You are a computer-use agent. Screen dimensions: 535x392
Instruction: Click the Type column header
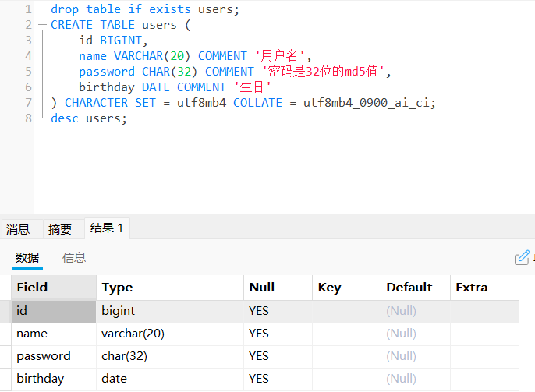coord(170,288)
